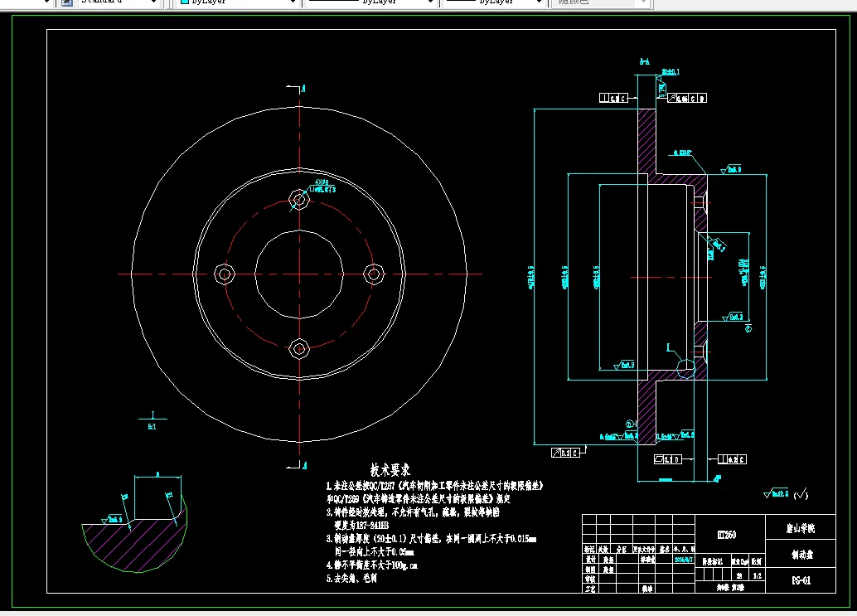857x616 pixels.
Task: Click the detail view label I 5:1
Action: [152, 421]
